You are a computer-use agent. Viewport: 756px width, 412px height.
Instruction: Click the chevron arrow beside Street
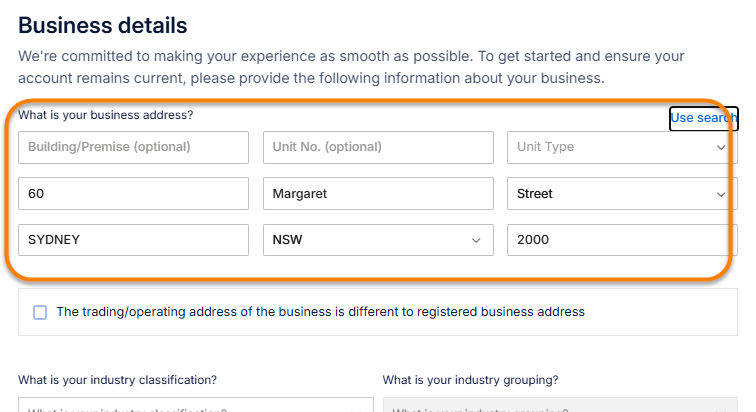[722, 194]
